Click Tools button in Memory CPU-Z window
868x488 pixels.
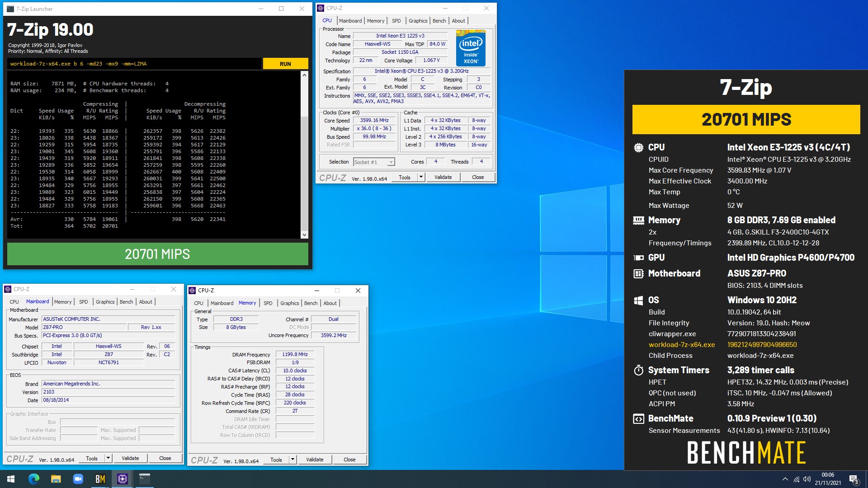(276, 460)
